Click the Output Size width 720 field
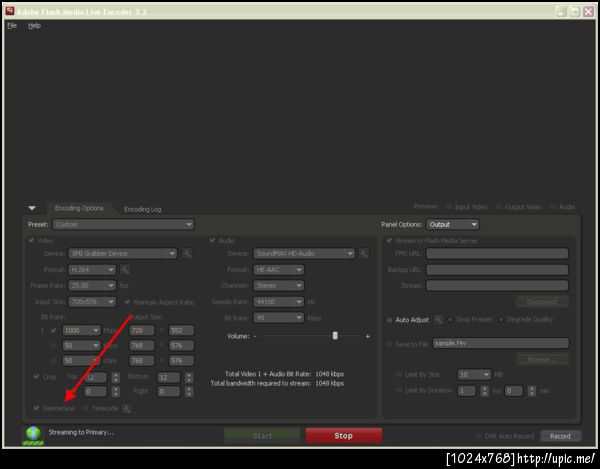Viewport: 600px width, 469px height. [142, 330]
